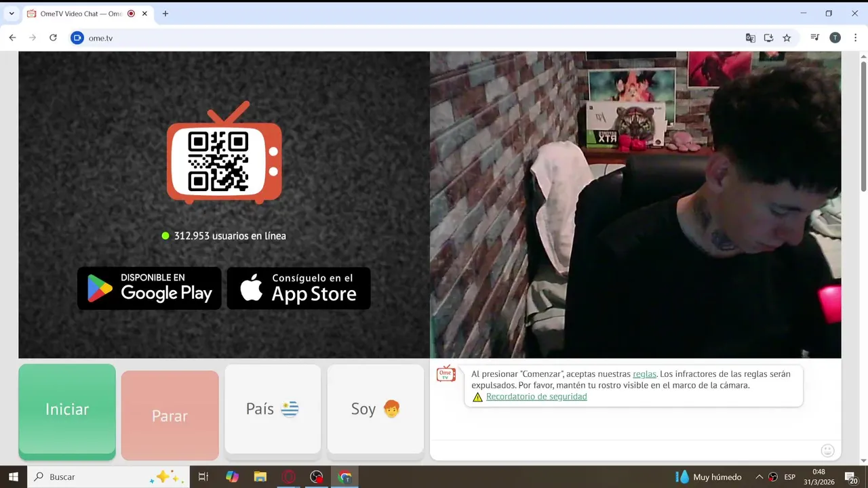Click the webcam video preview
Viewport: 868px width, 488px height.
tap(635, 205)
